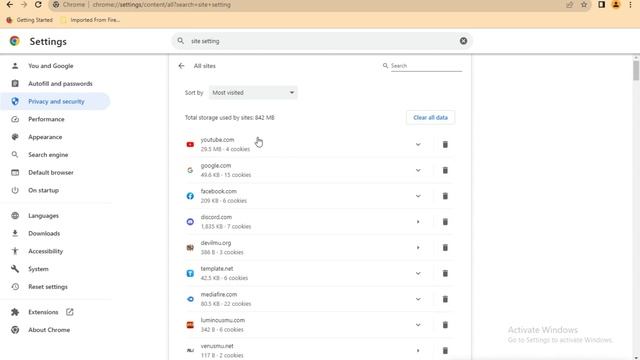Select Privacy and security section
640x360 pixels.
55,101
